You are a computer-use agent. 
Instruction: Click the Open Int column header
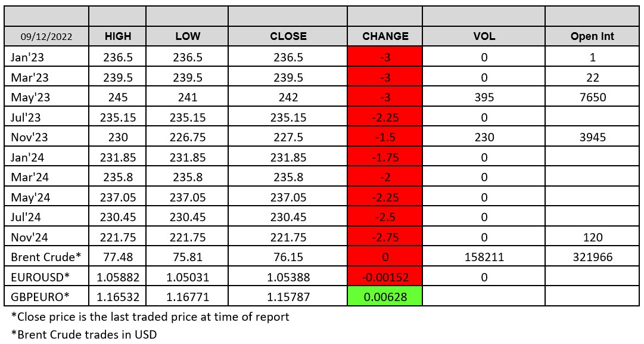(592, 36)
